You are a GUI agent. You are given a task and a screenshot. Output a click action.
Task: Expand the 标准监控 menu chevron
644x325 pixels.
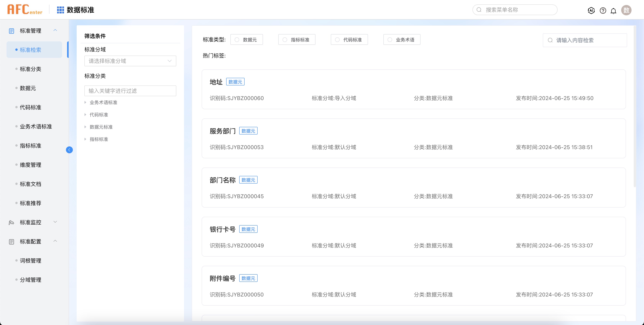pyautogui.click(x=55, y=222)
